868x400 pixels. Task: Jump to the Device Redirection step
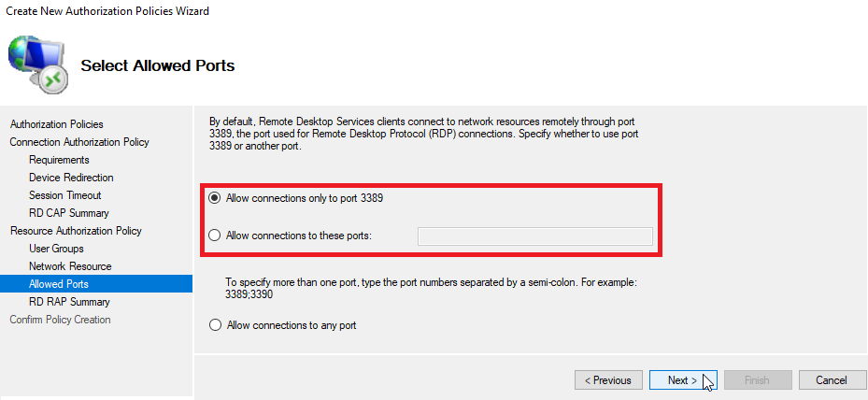(71, 178)
